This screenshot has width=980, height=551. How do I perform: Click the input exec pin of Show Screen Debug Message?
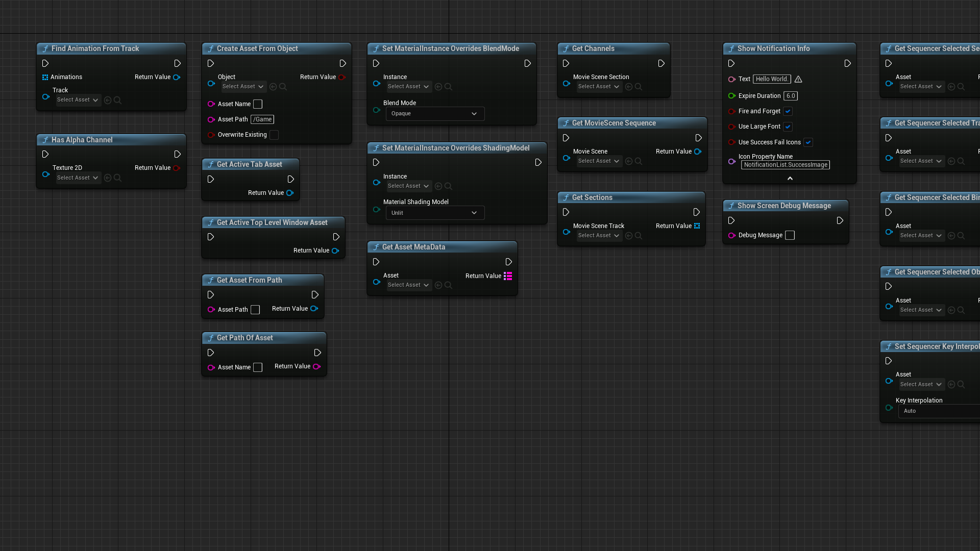[x=731, y=221]
